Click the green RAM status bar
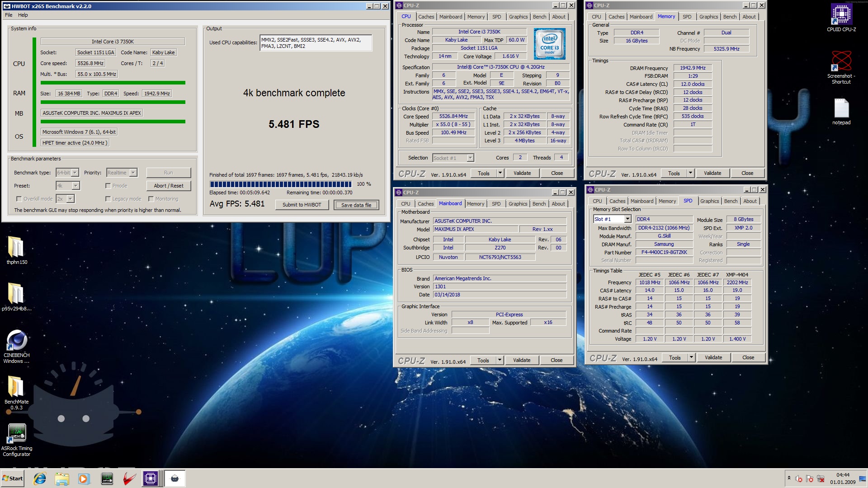This screenshot has height=488, width=868. click(113, 102)
